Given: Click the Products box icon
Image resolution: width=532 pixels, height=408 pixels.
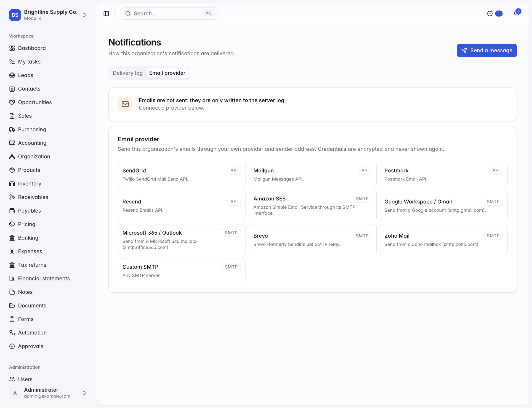Looking at the screenshot, I should [12, 170].
